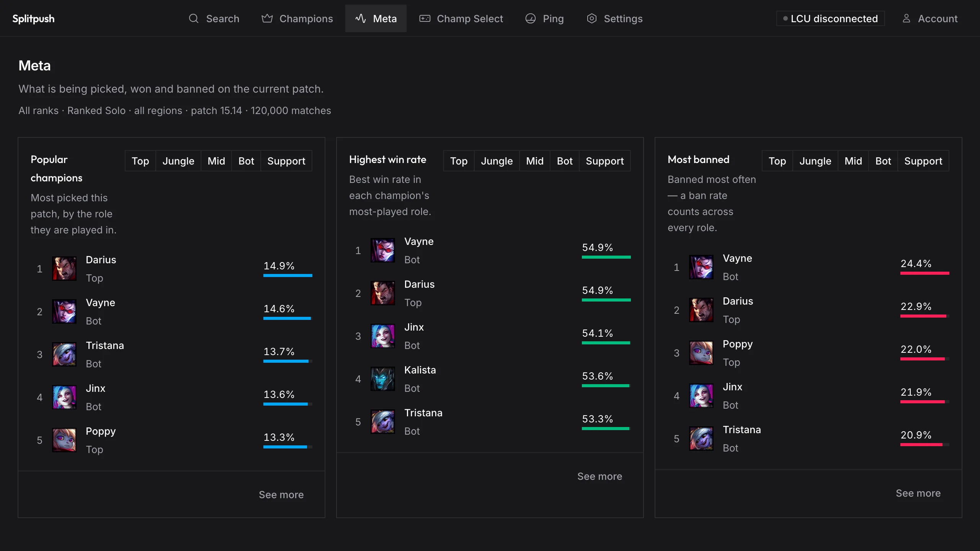Click the 24.4% ban rate value
This screenshot has width=980, height=551.
pyautogui.click(x=916, y=263)
